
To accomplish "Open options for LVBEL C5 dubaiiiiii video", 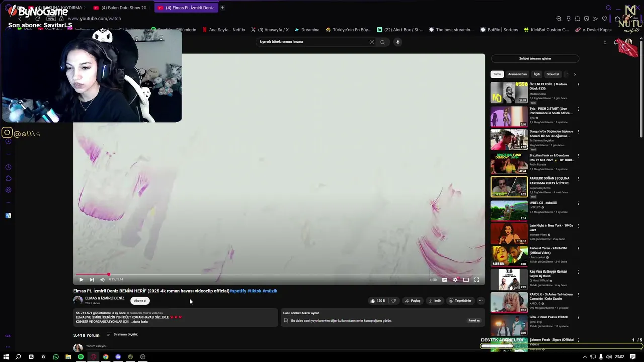I will coord(578,203).
